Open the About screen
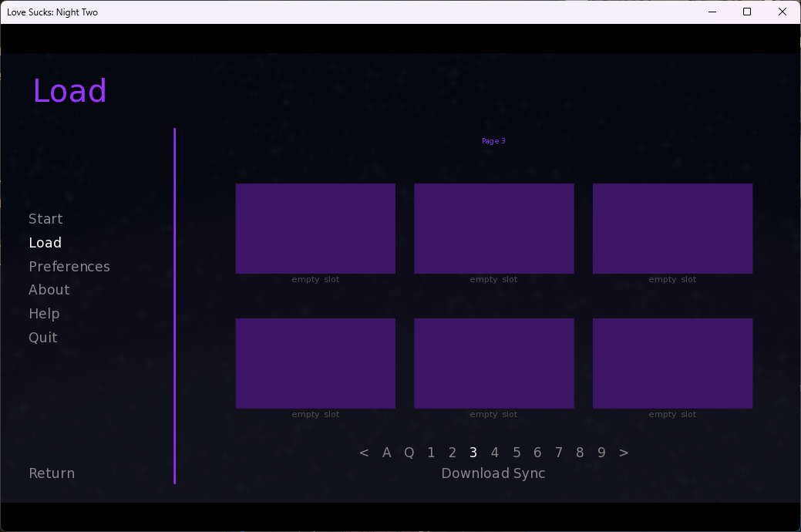 pos(49,290)
